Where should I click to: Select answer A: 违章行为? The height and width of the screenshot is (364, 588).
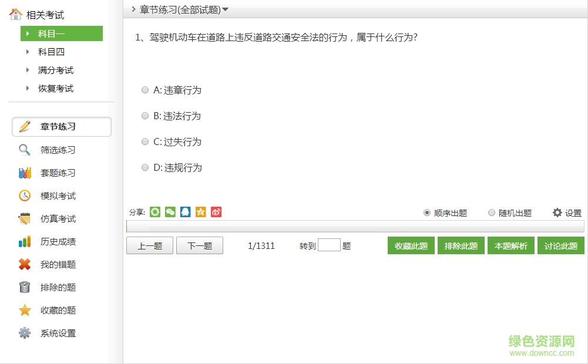[x=145, y=90]
